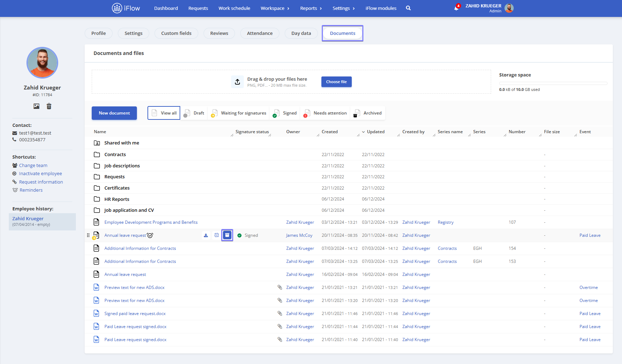Open James McCoy owner link
The image size is (622, 364).
(299, 235)
